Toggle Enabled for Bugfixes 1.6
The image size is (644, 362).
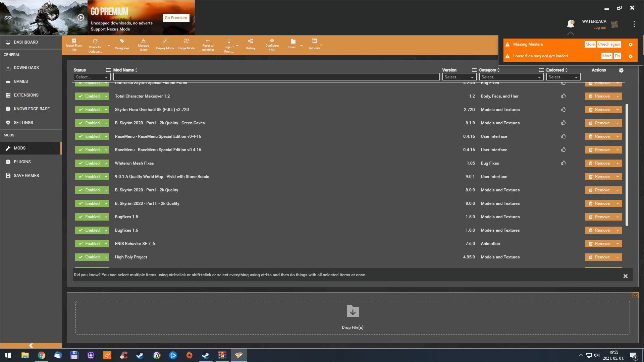coord(89,230)
